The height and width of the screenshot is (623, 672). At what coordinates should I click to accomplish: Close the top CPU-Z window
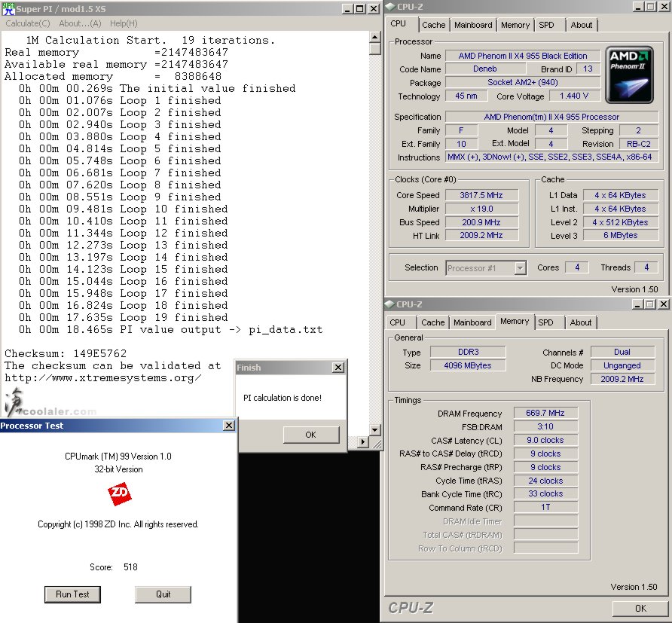pos(664,7)
